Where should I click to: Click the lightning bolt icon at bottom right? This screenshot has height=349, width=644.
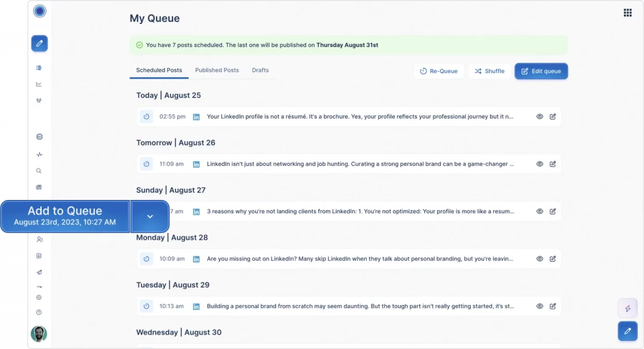click(628, 308)
